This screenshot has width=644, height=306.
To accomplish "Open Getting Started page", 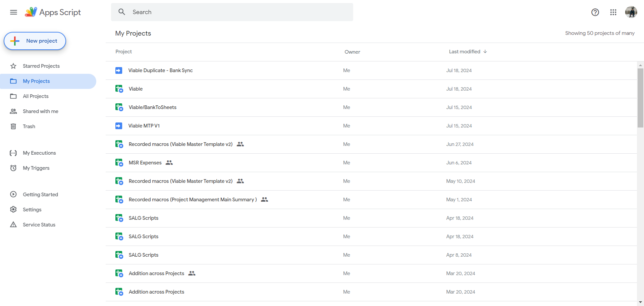I will tap(40, 195).
